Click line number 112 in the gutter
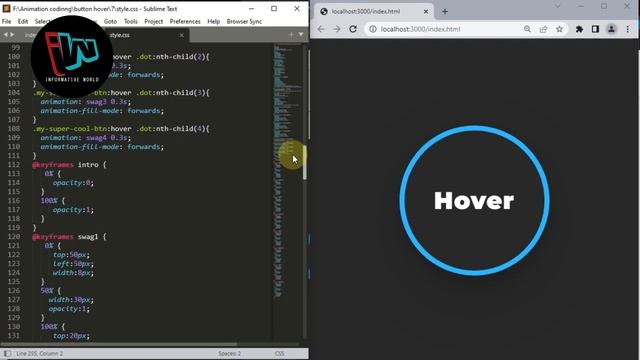This screenshot has height=360, width=640. tap(13, 164)
